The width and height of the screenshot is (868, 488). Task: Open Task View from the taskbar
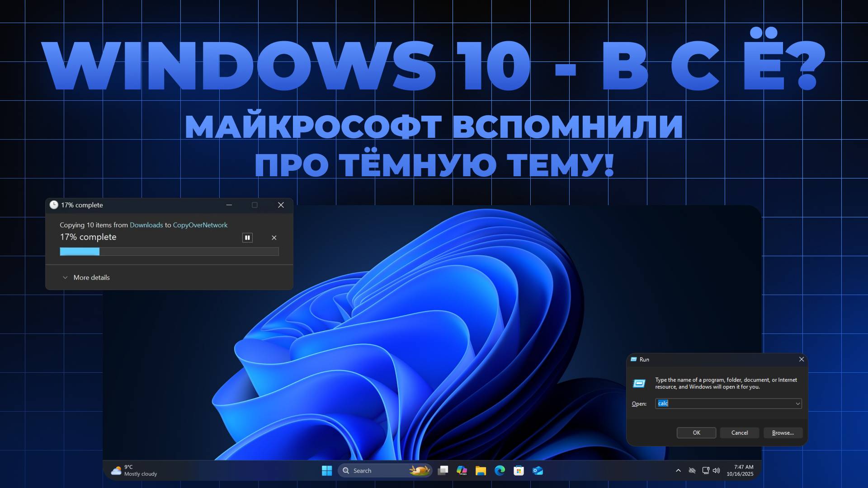tap(443, 470)
